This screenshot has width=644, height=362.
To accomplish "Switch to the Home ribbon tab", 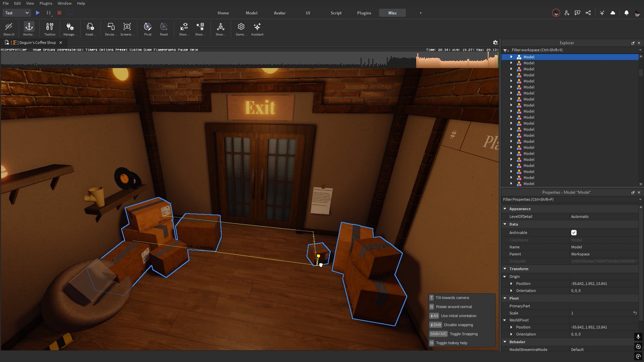I will pos(223,13).
